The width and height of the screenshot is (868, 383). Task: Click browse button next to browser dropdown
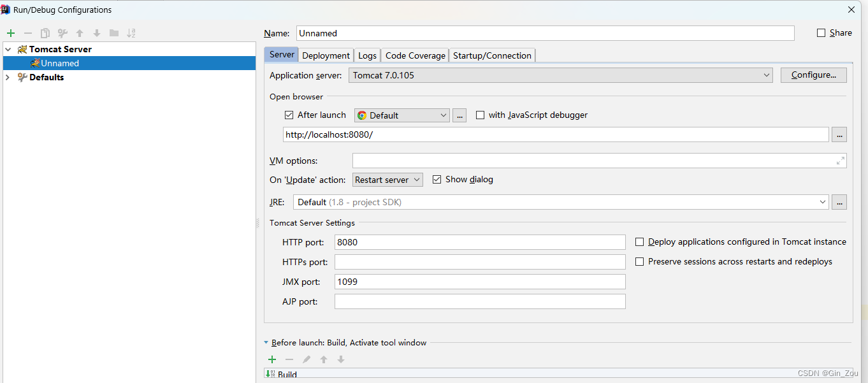(x=459, y=115)
